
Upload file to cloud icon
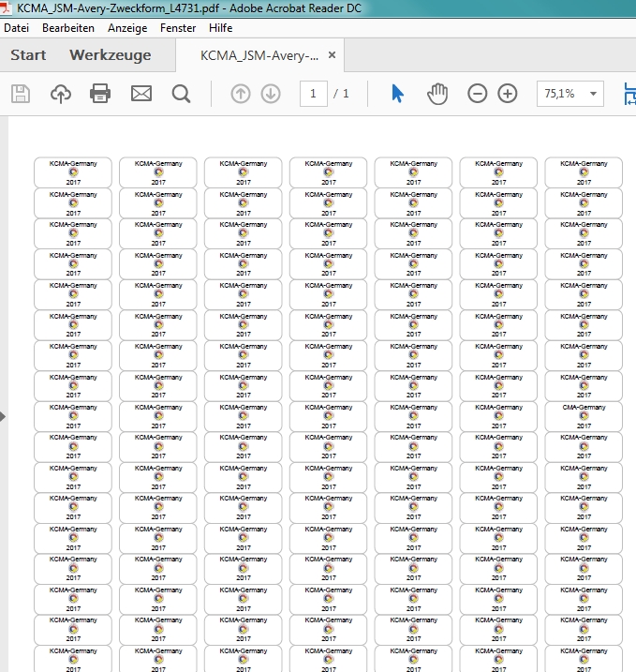pos(60,94)
